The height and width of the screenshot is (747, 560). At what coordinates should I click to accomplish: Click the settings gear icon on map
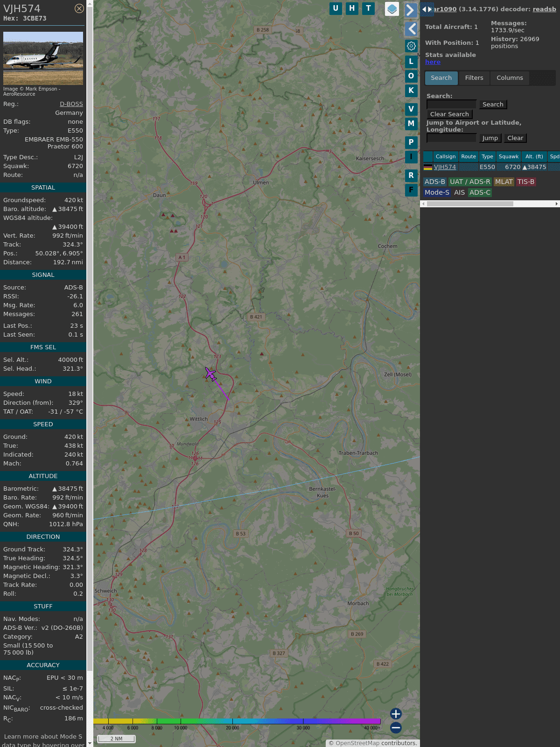pos(411,46)
